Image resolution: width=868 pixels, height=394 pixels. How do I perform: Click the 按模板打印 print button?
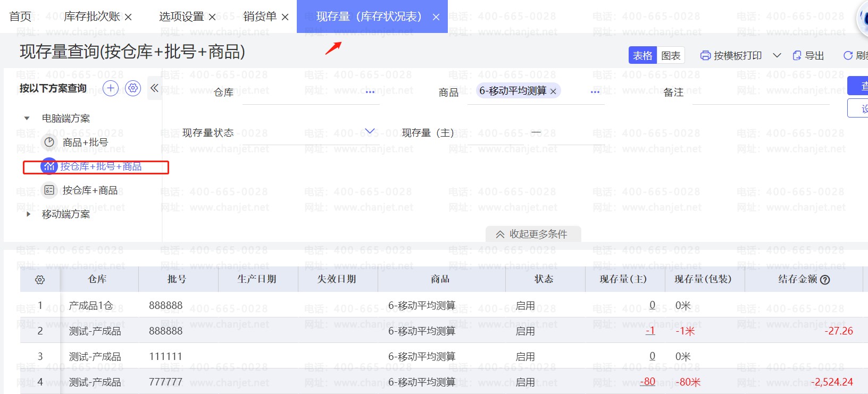click(731, 55)
